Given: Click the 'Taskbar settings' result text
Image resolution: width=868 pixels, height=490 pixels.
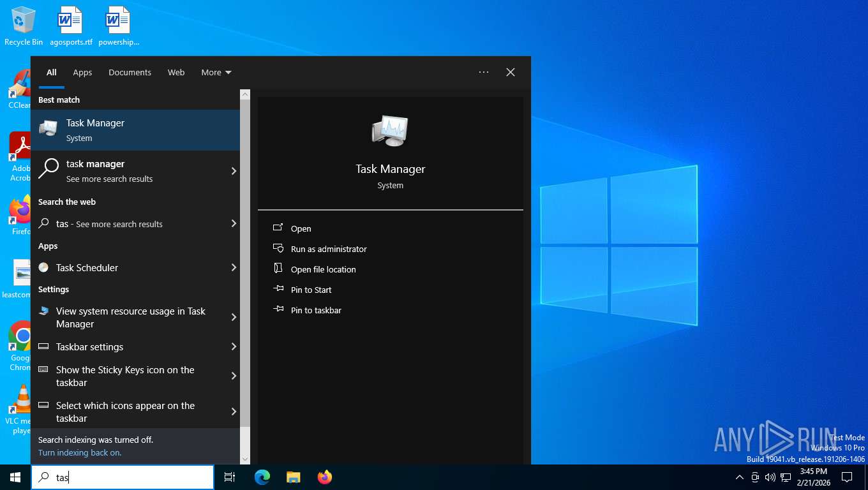Looking at the screenshot, I should click(x=89, y=346).
